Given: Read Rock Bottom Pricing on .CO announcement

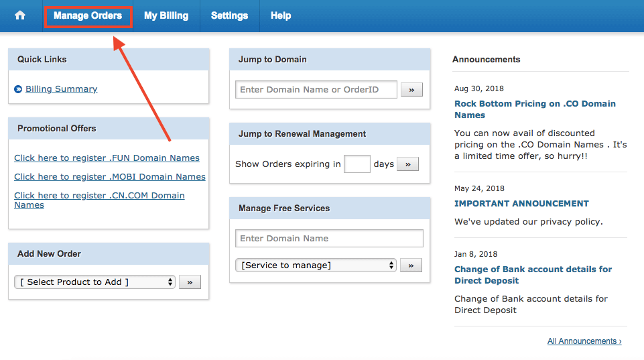Looking at the screenshot, I should pos(535,109).
